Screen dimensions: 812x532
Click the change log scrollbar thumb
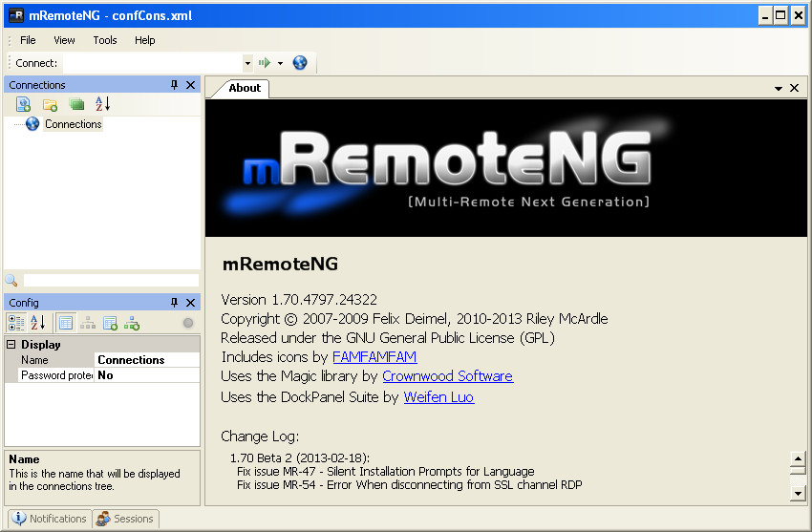coord(798,470)
